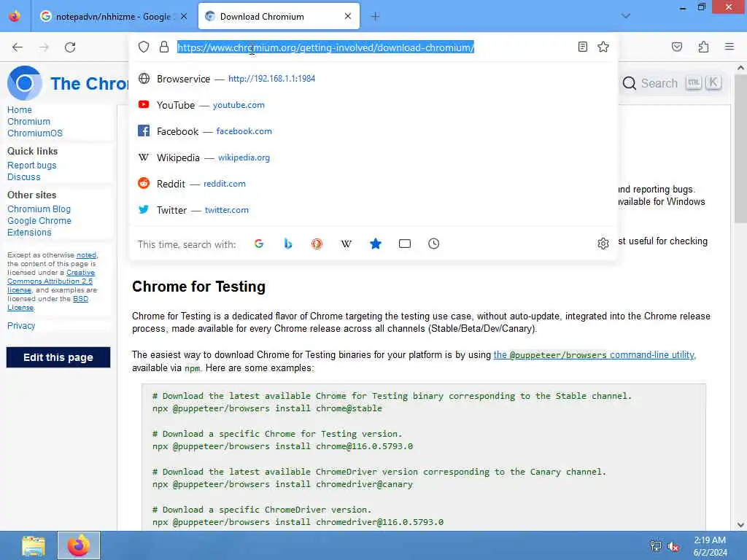This screenshot has width=747, height=560.
Task: Open the Extensions sidebar link
Action: click(29, 233)
